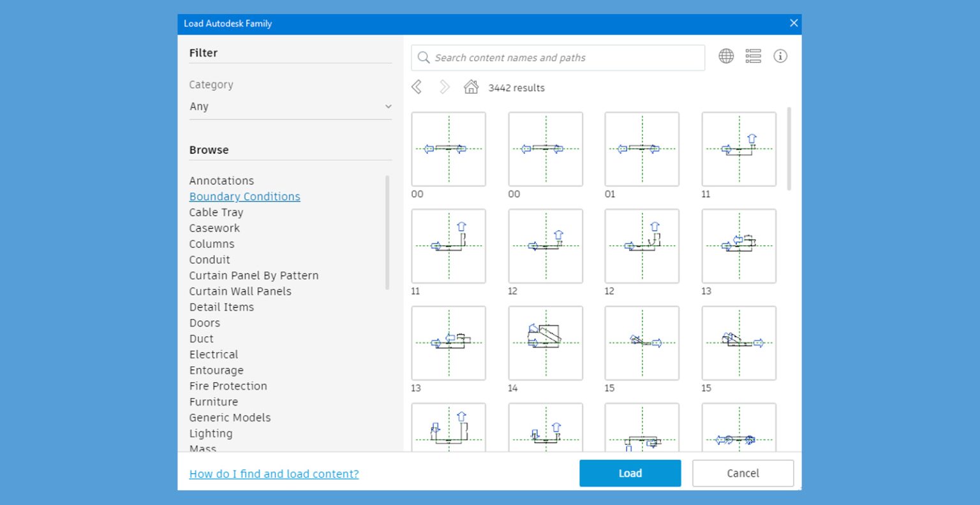The height and width of the screenshot is (505, 980).
Task: Select the thumbnail labeled 01
Action: [642, 149]
